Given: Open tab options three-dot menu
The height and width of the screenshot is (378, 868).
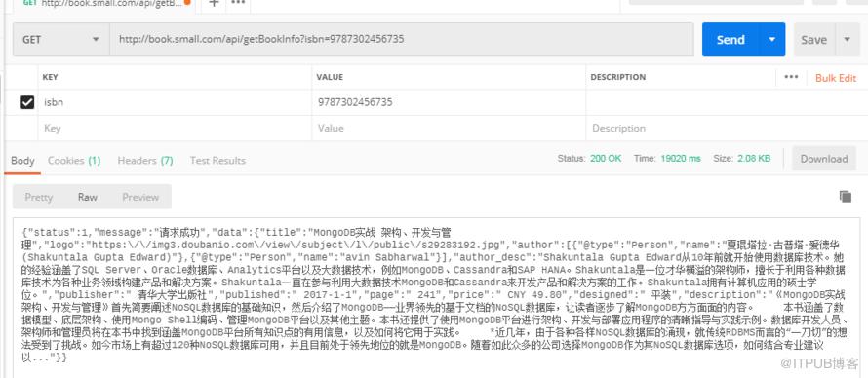Looking at the screenshot, I should coord(238,3).
